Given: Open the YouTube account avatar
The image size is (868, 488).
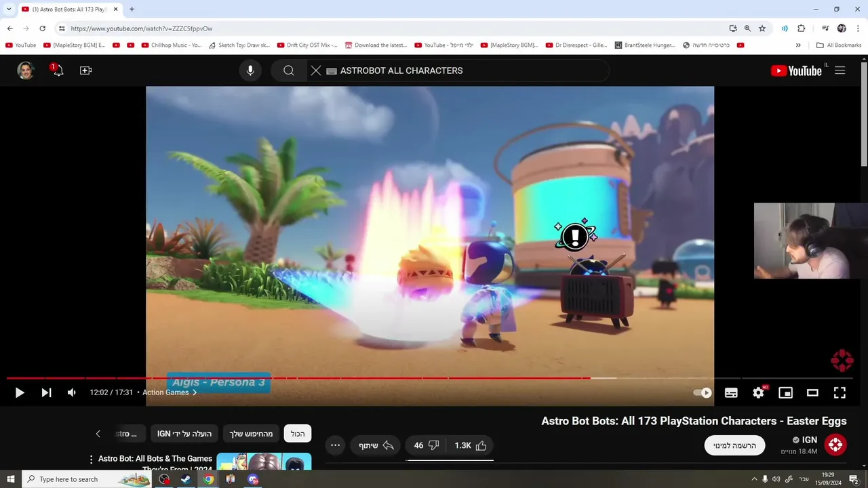Looking at the screenshot, I should click(x=26, y=70).
